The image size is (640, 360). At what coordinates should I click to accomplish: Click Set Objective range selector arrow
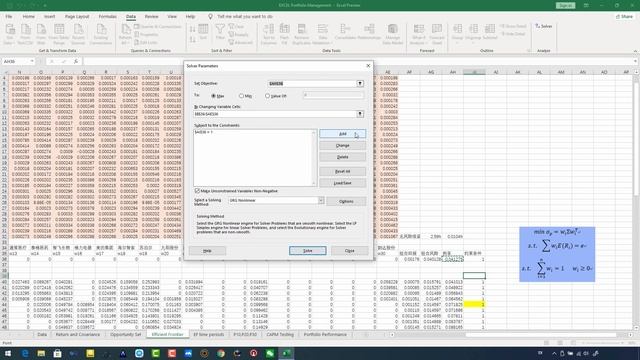coord(360,83)
